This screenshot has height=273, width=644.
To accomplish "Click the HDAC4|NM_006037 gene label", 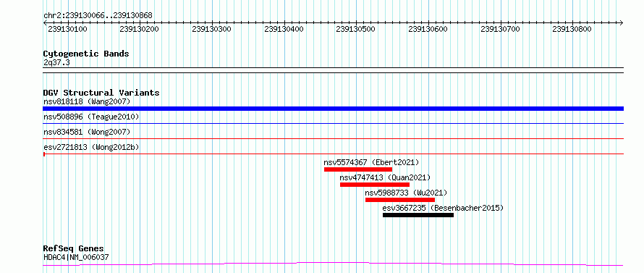I will pyautogui.click(x=76, y=258).
